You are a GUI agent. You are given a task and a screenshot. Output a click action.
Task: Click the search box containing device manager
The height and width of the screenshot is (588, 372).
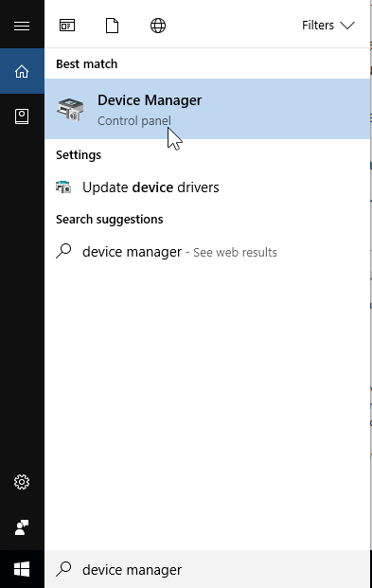[x=207, y=569]
